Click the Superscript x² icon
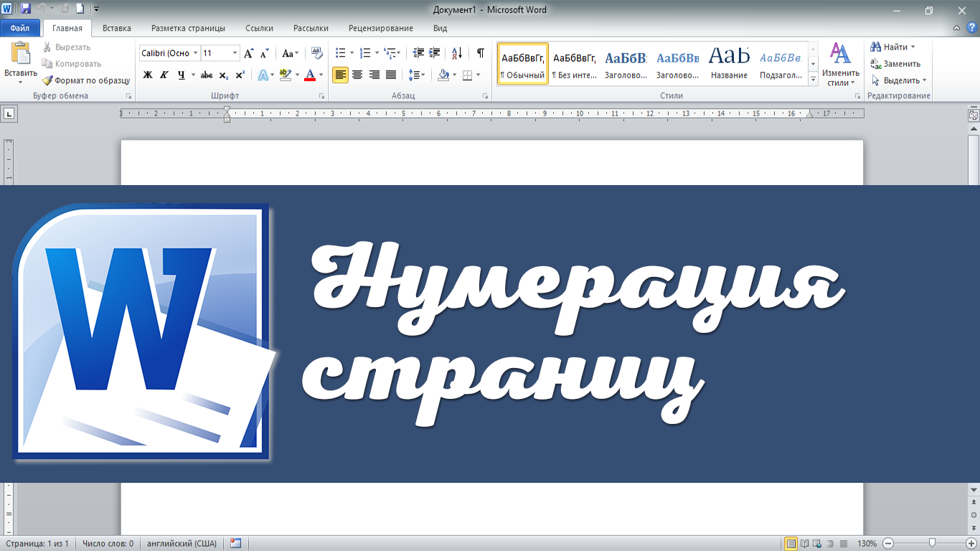 click(x=240, y=75)
